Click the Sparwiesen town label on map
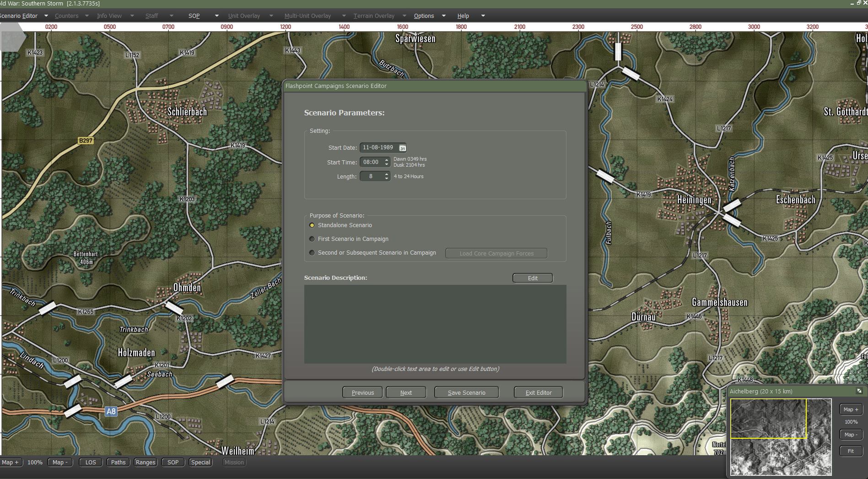The width and height of the screenshot is (868, 479). 415,38
